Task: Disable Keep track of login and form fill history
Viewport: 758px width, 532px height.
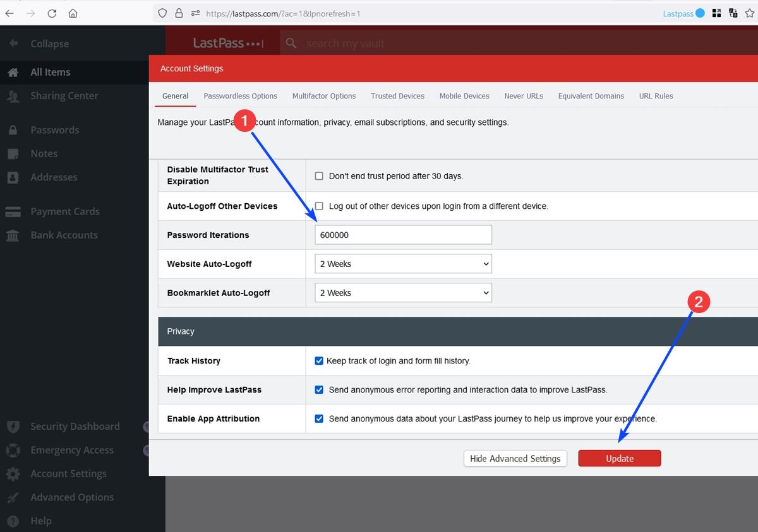Action: coord(319,360)
